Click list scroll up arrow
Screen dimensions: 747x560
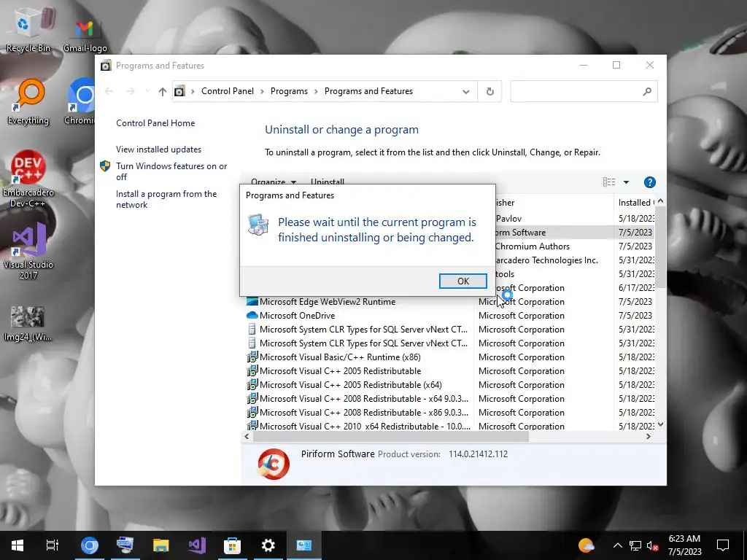[x=660, y=201]
